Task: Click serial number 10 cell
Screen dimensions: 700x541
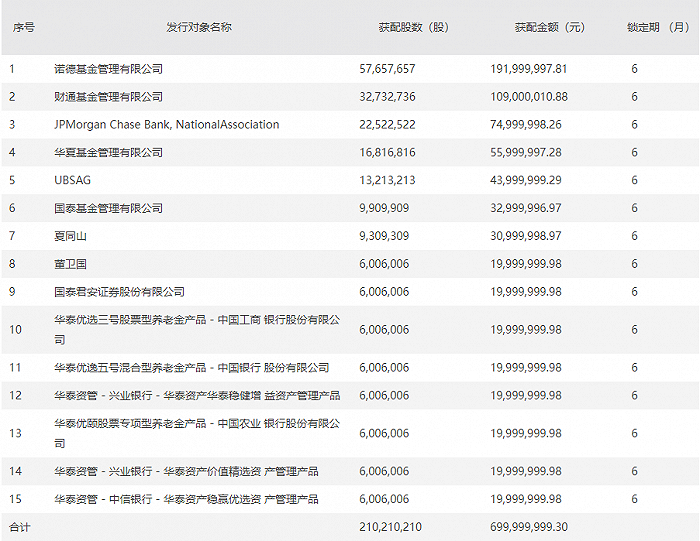Action: click(x=16, y=330)
